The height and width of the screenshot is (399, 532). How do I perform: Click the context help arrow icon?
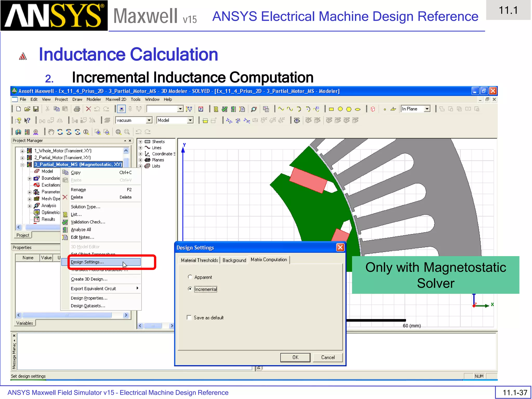[x=27, y=120]
